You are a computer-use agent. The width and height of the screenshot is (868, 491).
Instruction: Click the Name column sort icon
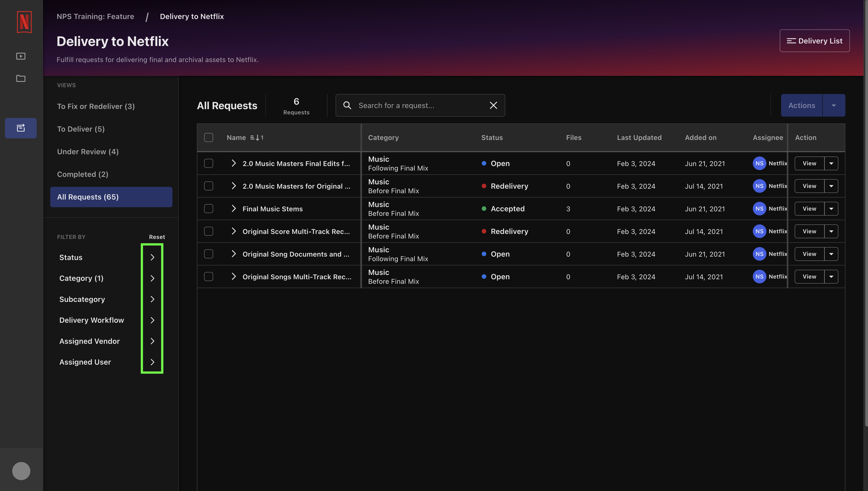257,138
